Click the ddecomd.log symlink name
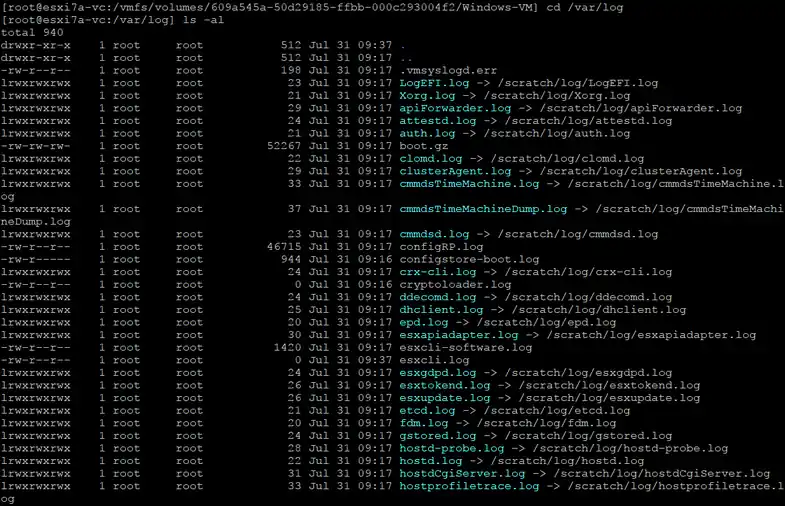 coord(438,297)
